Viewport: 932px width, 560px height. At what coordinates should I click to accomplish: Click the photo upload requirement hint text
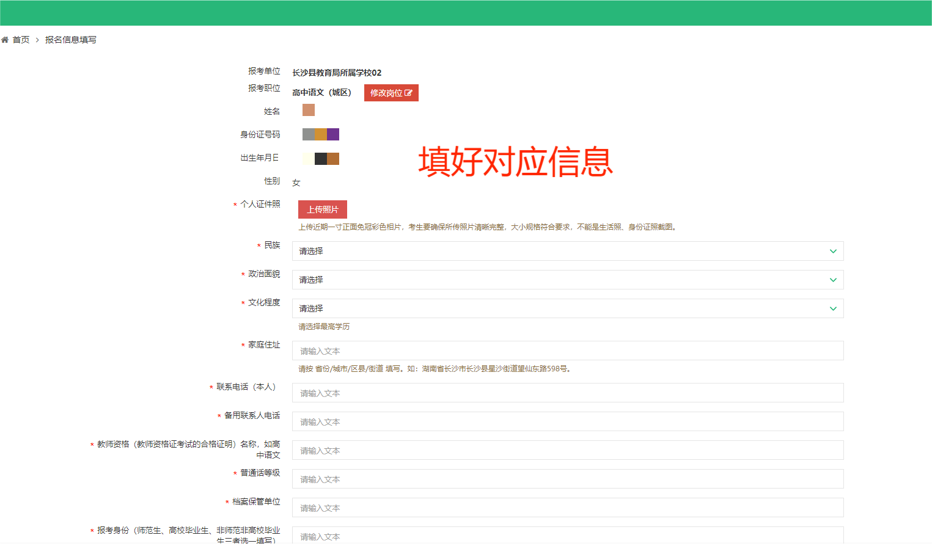click(x=488, y=227)
